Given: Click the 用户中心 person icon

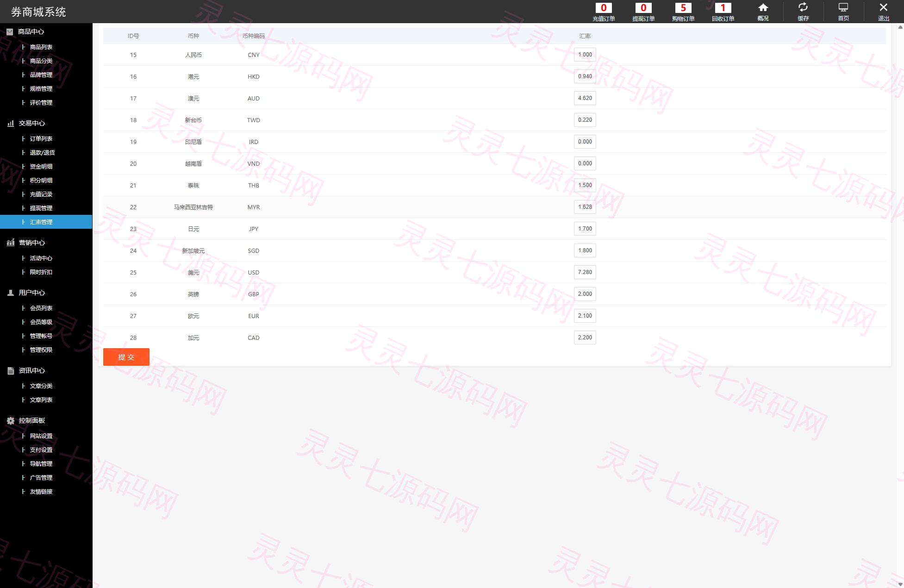Looking at the screenshot, I should [11, 293].
